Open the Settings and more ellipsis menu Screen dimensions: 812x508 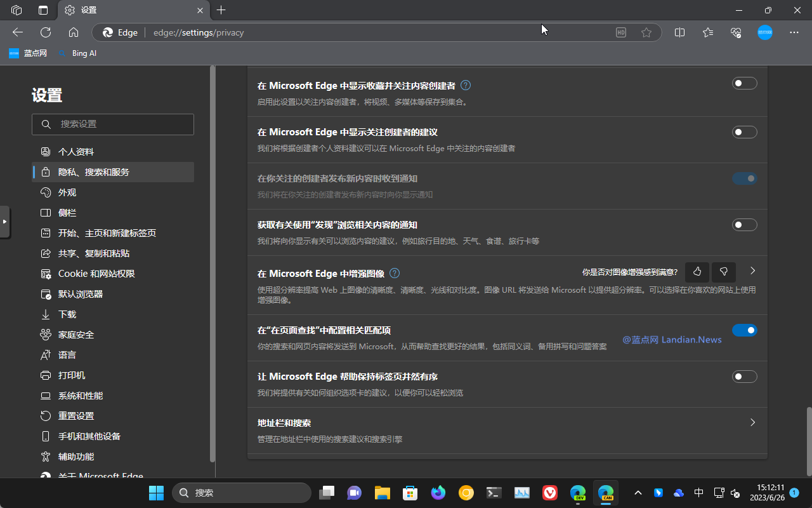click(x=794, y=32)
